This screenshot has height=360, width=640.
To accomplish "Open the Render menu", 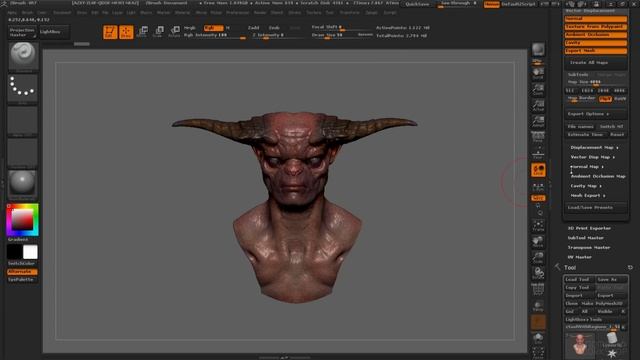I will pos(260,13).
